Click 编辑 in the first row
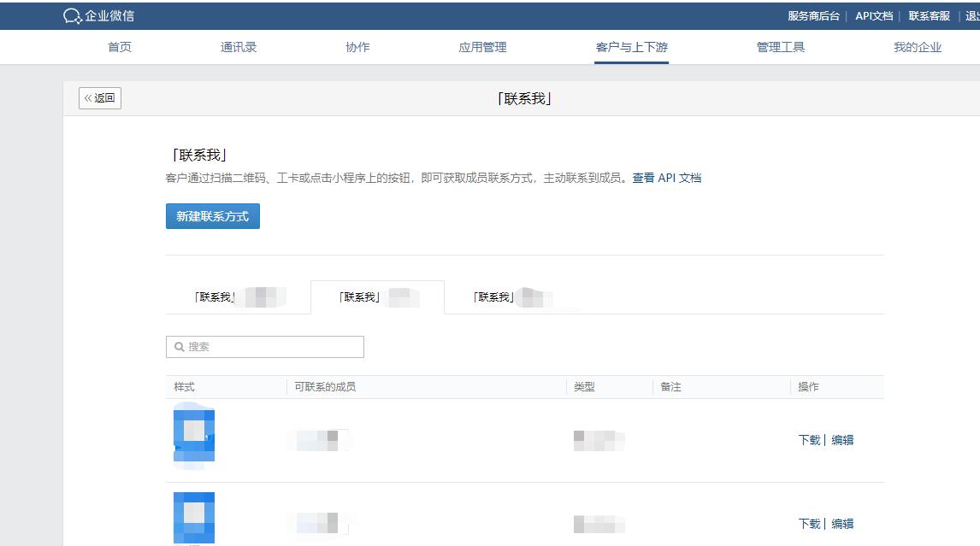Viewport: 980px width, 546px height. point(843,439)
